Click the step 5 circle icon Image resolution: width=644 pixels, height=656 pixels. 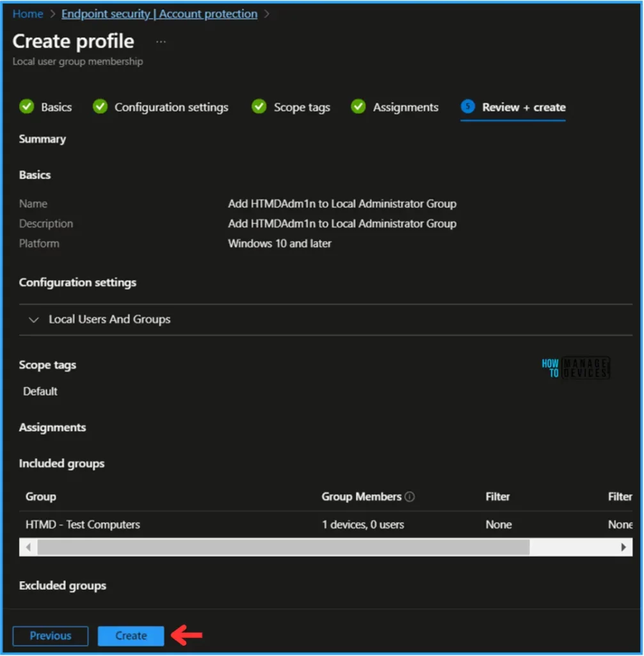click(467, 107)
